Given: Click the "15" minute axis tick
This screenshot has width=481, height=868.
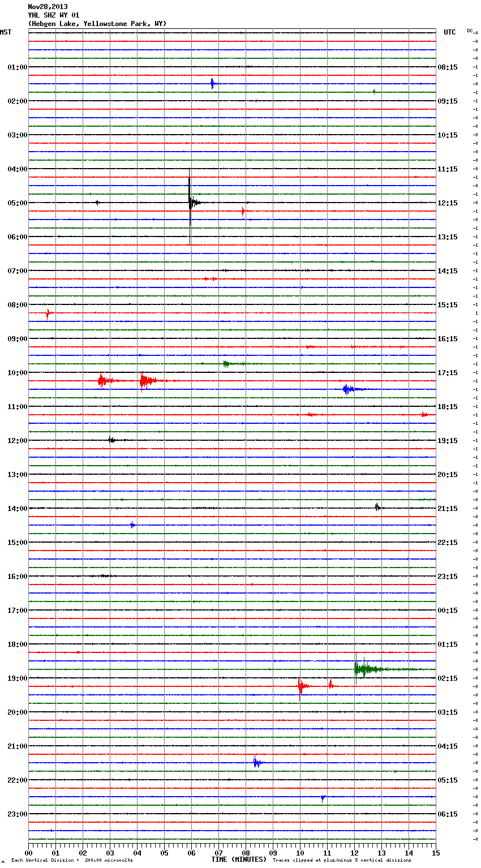Looking at the screenshot, I should tap(436, 853).
